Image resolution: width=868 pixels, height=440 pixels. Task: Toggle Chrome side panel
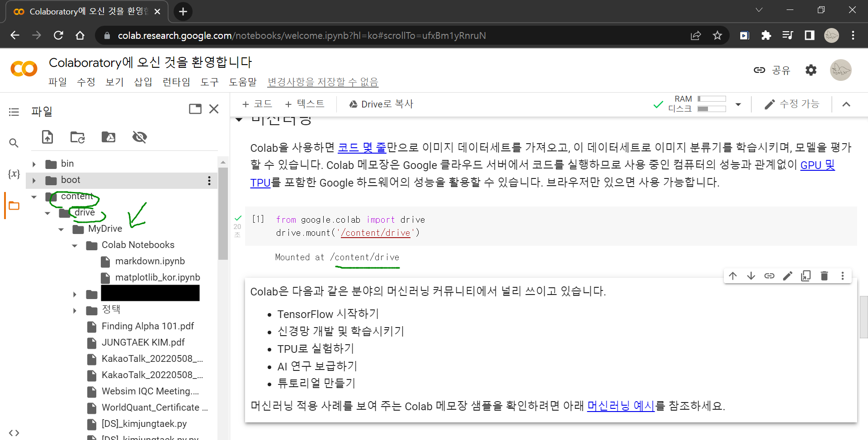[809, 35]
